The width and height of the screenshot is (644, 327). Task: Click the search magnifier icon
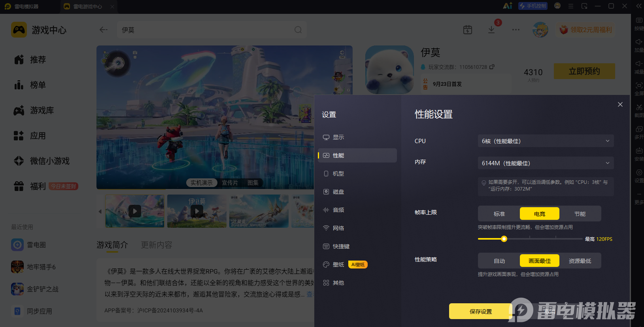point(298,30)
